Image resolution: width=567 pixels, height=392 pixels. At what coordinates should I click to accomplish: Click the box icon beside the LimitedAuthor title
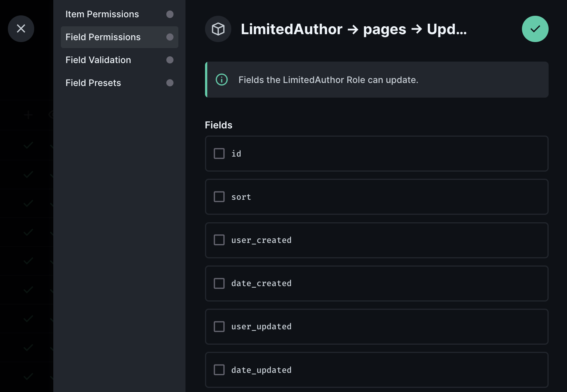(x=218, y=29)
